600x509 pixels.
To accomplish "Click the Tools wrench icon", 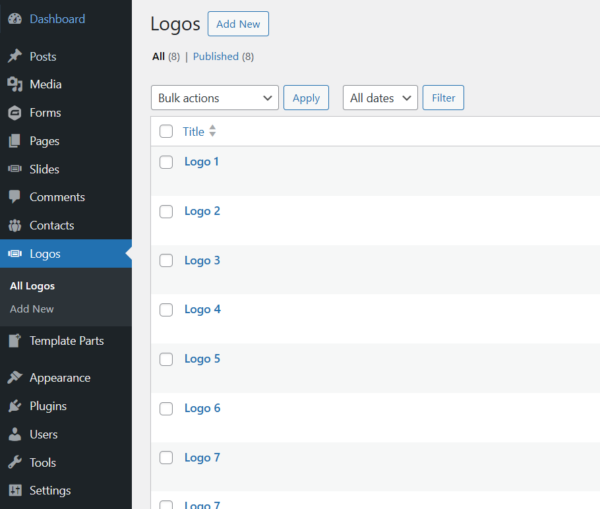I will [15, 462].
